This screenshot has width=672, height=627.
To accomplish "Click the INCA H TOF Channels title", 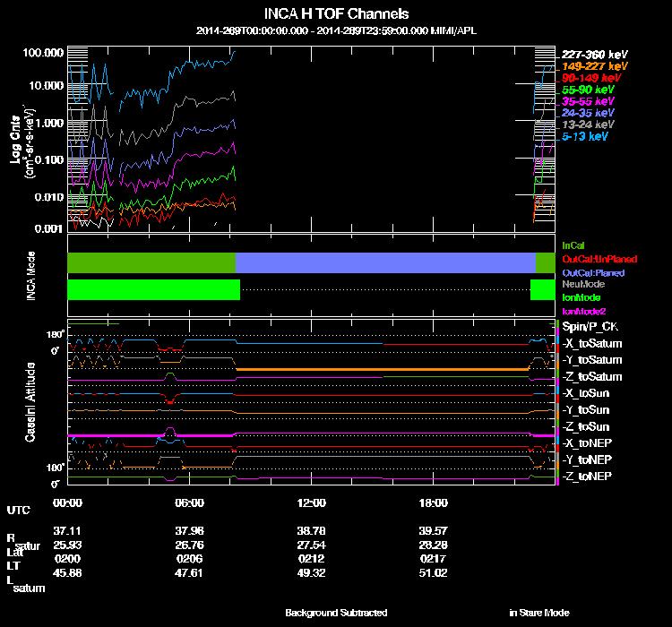I will tap(336, 13).
